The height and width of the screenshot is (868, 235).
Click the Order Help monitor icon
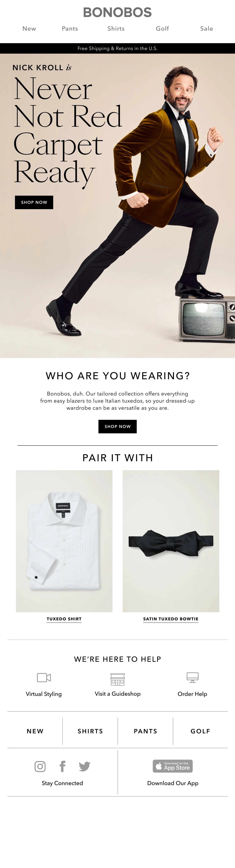(192, 678)
